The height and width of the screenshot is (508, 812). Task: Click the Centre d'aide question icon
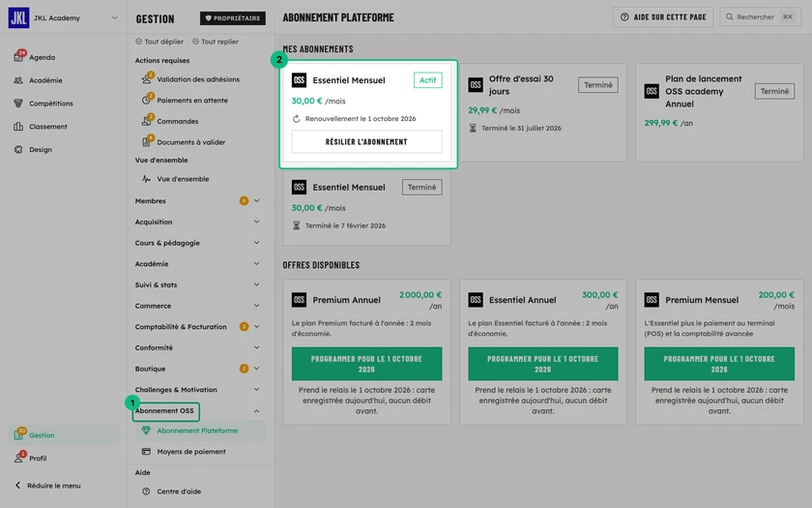pos(146,492)
